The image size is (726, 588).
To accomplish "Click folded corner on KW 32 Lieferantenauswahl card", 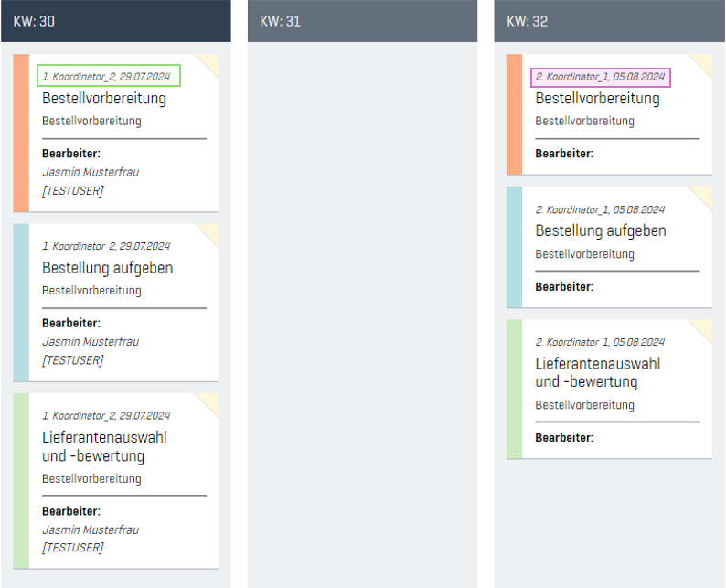I will 704,327.
